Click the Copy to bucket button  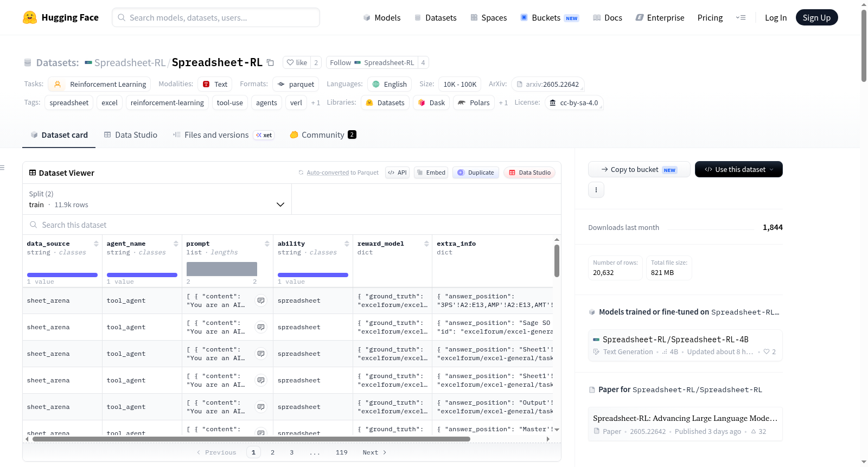pos(639,169)
